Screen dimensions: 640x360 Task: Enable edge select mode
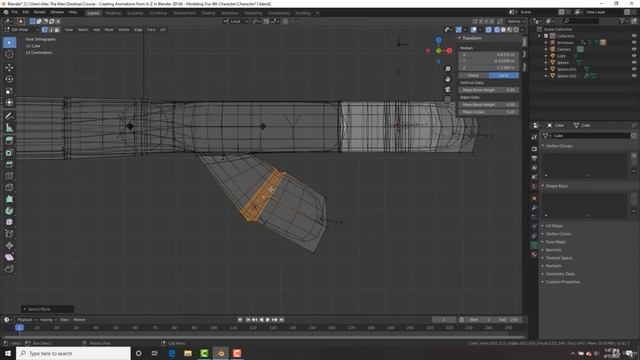[51, 30]
